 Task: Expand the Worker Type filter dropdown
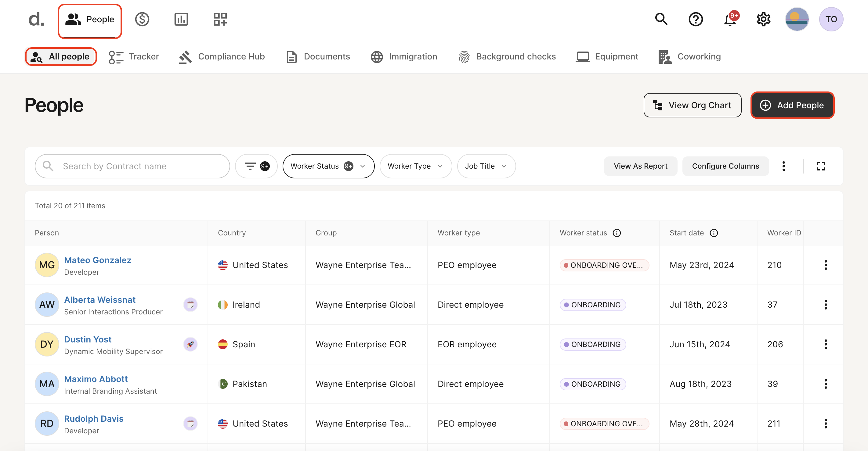click(415, 166)
